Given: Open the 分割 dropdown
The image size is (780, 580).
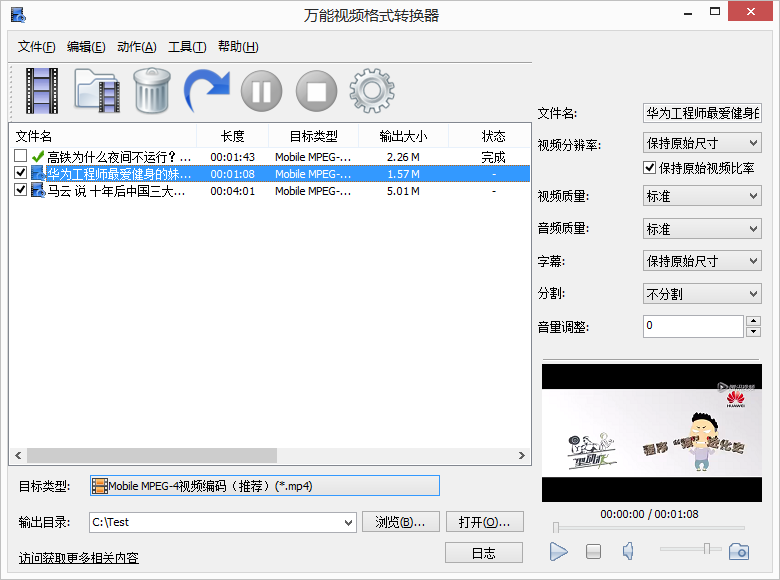Looking at the screenshot, I should (x=702, y=293).
